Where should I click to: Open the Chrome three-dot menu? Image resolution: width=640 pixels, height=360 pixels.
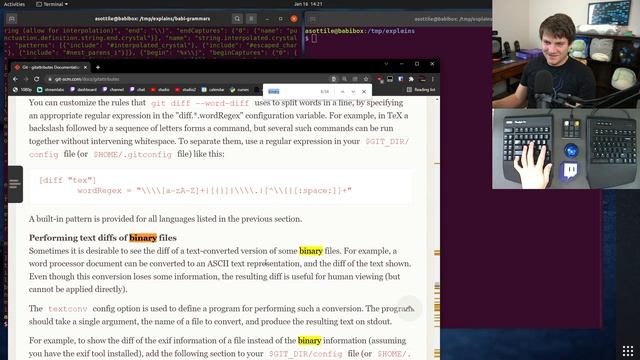tap(433, 79)
